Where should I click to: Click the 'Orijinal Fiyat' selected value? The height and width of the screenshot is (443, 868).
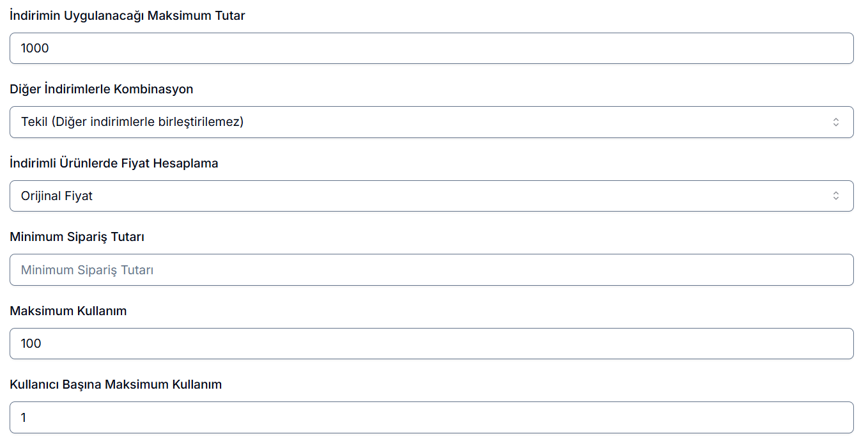[x=57, y=196]
